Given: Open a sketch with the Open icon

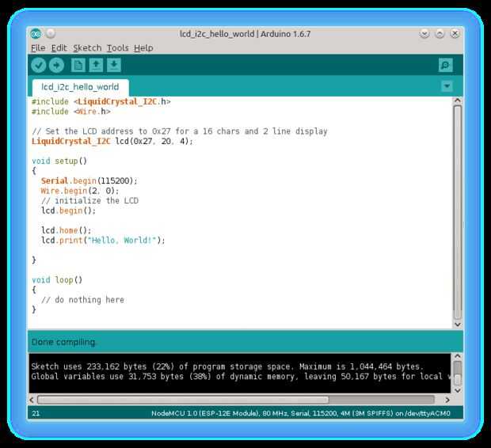Looking at the screenshot, I should pyautogui.click(x=96, y=65).
